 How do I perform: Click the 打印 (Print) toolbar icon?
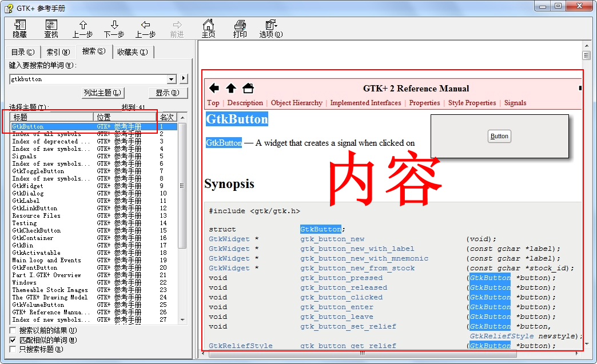click(x=240, y=29)
